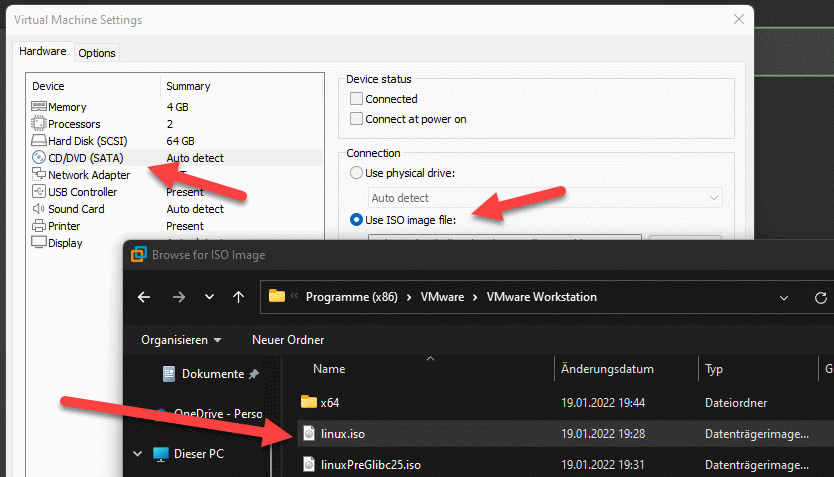Click the linux.iso date 19.01.2022 19:28
The height and width of the screenshot is (477, 834).
[x=603, y=434]
